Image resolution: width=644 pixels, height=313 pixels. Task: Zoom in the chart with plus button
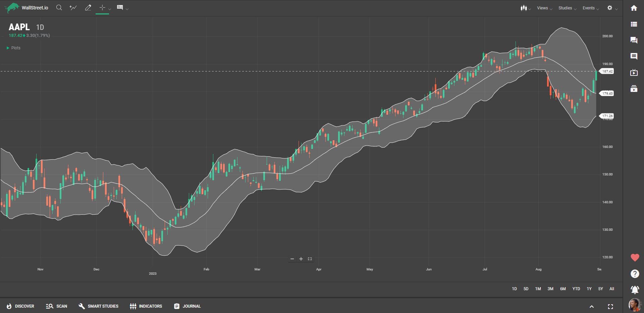301,259
